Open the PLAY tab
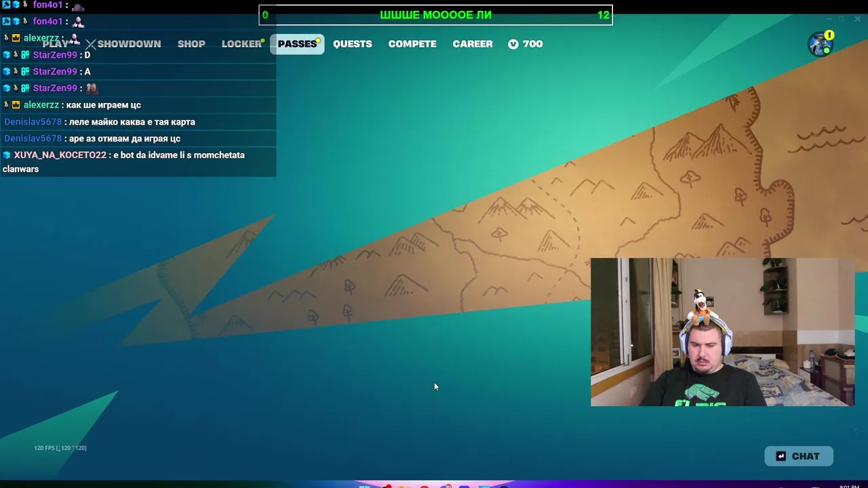This screenshot has width=868, height=488. 56,44
